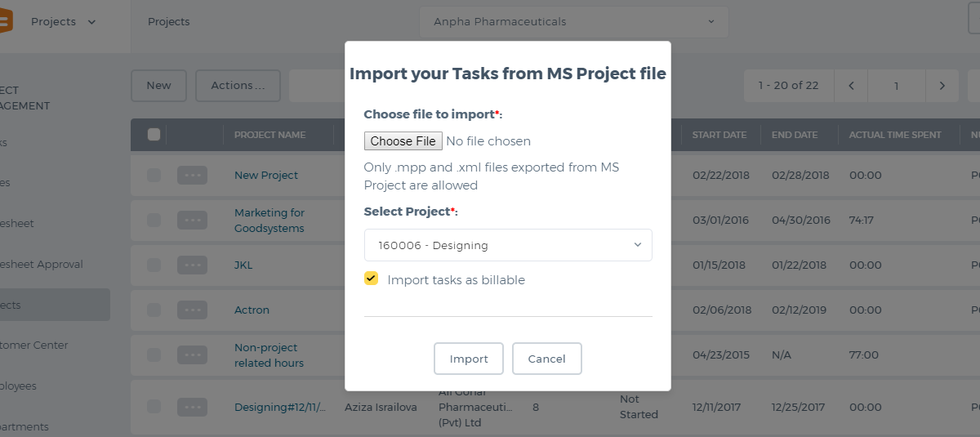The image size is (980, 437).
Task: Open the three-dot menu for New Project row
Action: [192, 175]
